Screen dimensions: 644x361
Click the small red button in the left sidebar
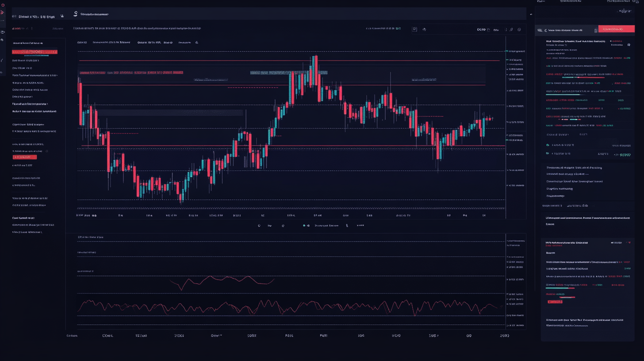click(24, 157)
